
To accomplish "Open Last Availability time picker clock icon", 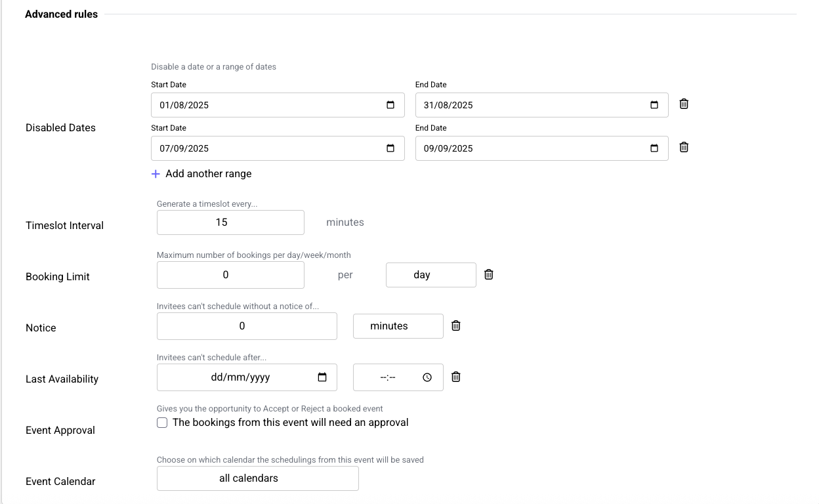I will pyautogui.click(x=427, y=377).
